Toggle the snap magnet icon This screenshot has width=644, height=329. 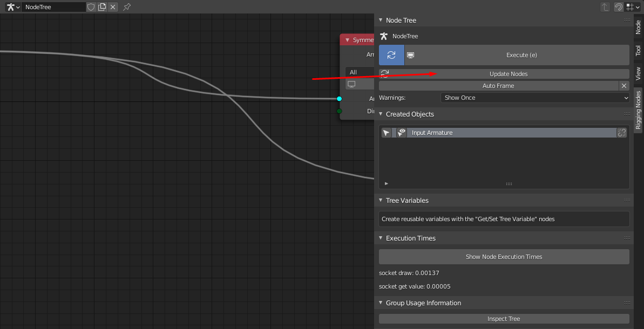pos(619,7)
